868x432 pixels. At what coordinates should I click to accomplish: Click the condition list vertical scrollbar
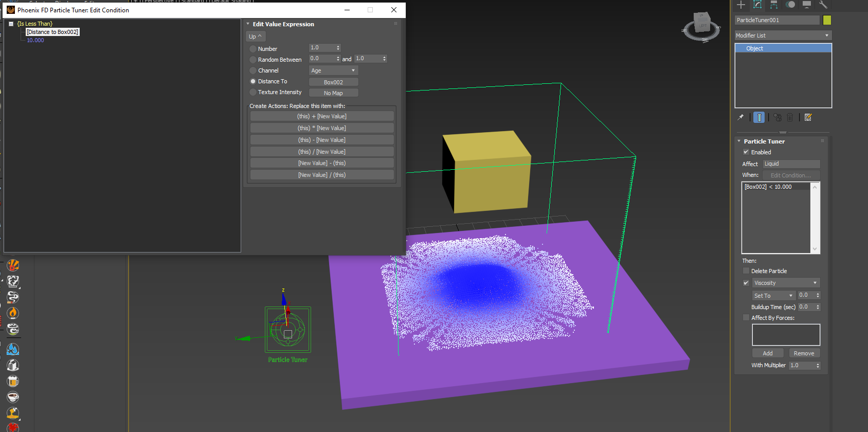(x=815, y=218)
